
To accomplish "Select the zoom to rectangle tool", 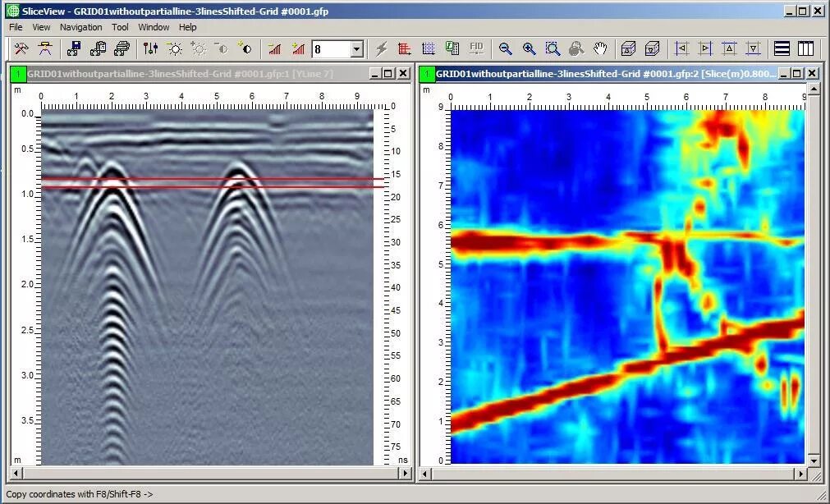I will [553, 48].
